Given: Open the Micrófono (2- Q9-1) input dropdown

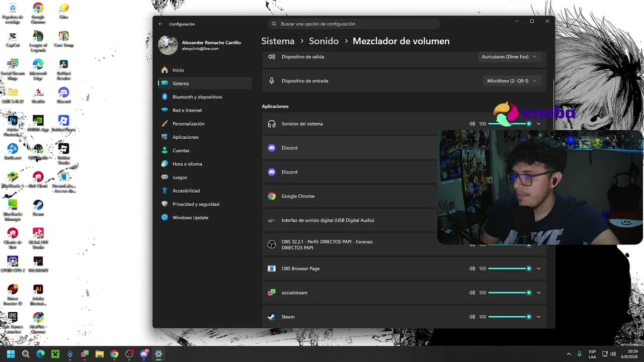Looking at the screenshot, I should tap(512, 81).
